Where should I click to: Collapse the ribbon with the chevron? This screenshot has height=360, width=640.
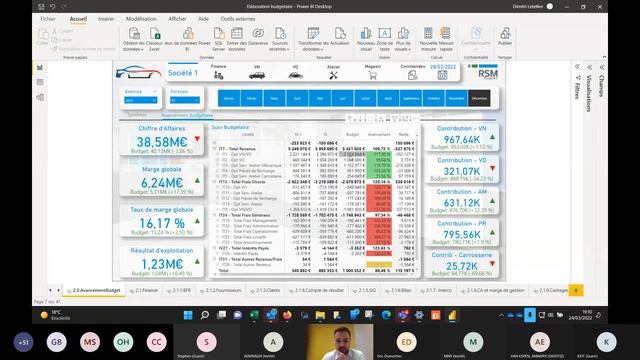pyautogui.click(x=604, y=57)
